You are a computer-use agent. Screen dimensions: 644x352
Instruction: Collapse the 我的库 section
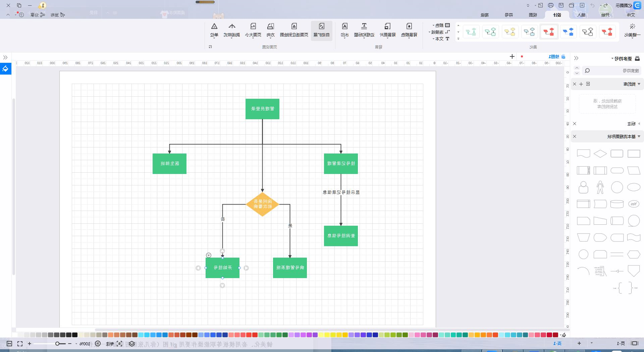coord(639,84)
